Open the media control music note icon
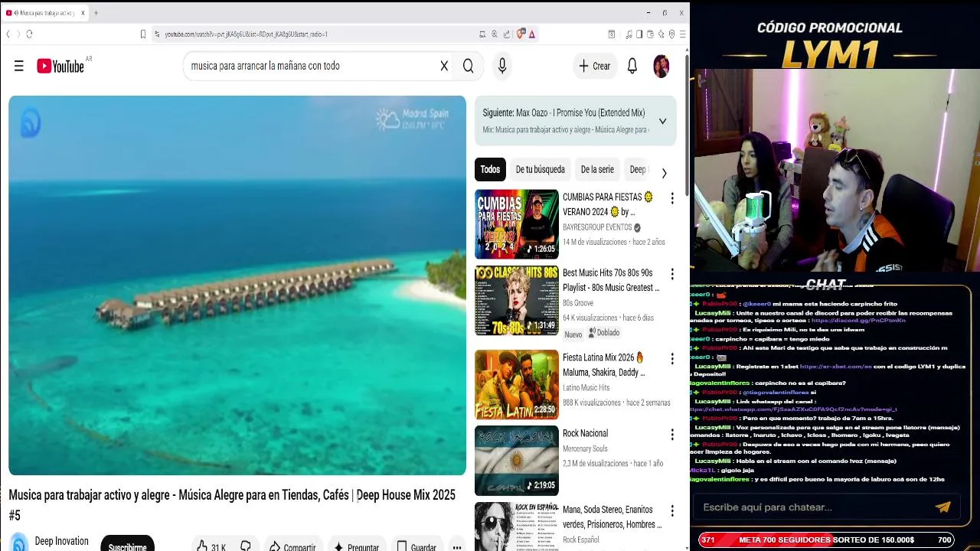 coord(629,34)
